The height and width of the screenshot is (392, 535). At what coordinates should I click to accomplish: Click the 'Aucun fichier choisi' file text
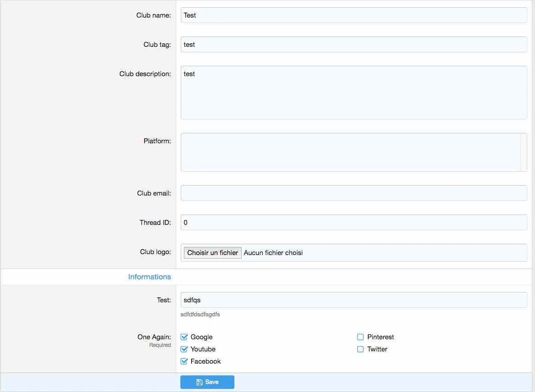[273, 253]
